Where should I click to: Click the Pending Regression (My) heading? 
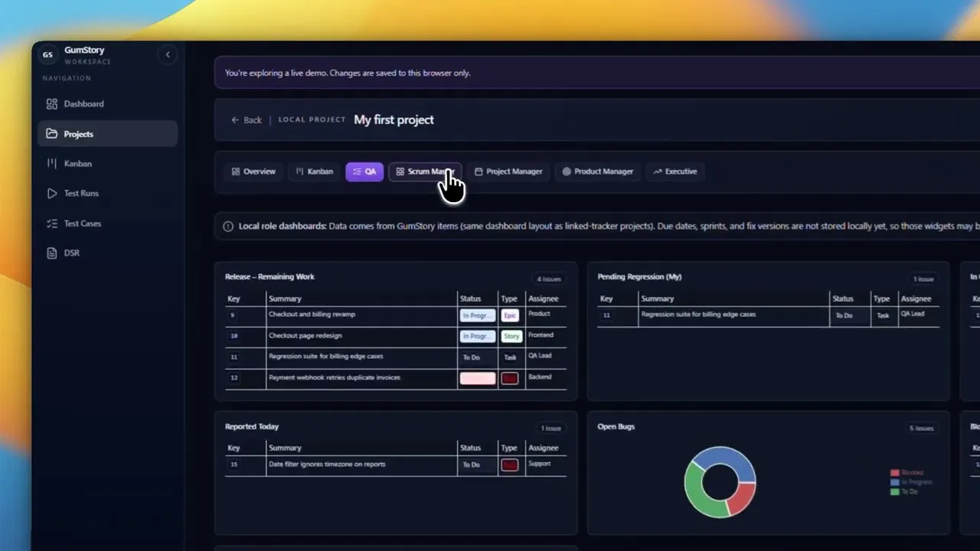coord(639,277)
